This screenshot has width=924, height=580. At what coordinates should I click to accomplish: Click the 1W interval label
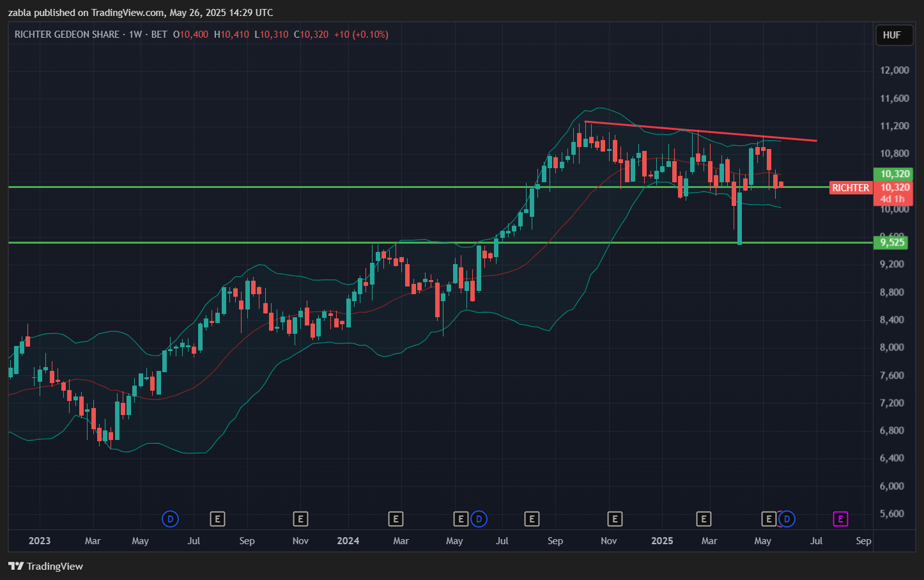click(x=135, y=35)
